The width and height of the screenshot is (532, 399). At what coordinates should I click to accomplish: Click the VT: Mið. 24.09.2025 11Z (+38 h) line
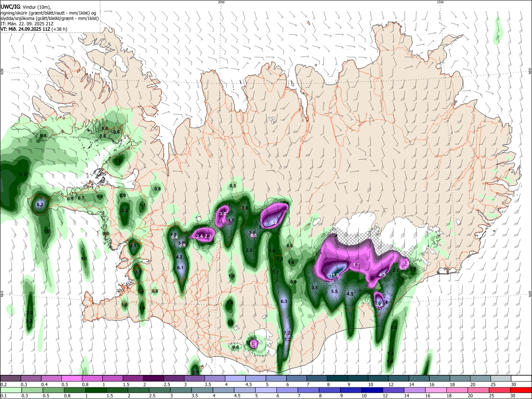pos(34,29)
